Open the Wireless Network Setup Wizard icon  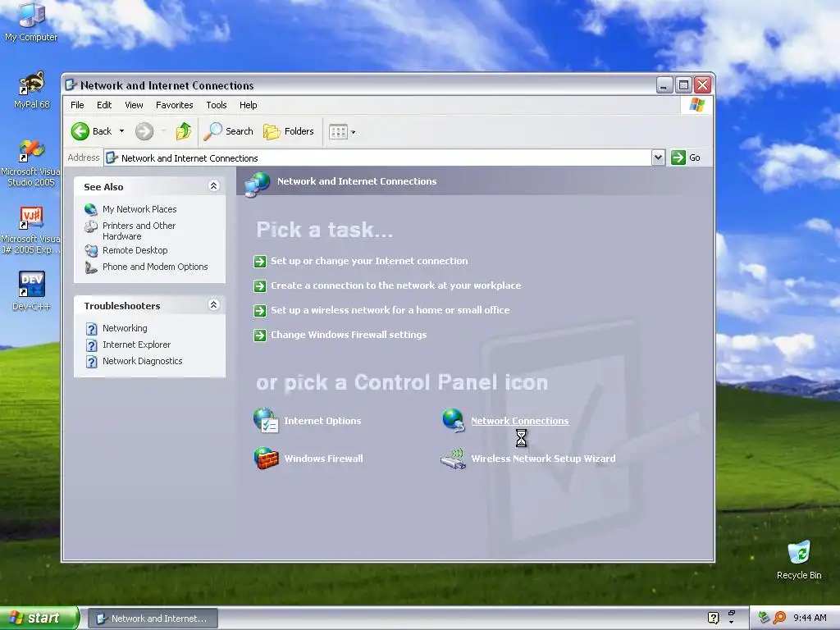click(x=453, y=459)
